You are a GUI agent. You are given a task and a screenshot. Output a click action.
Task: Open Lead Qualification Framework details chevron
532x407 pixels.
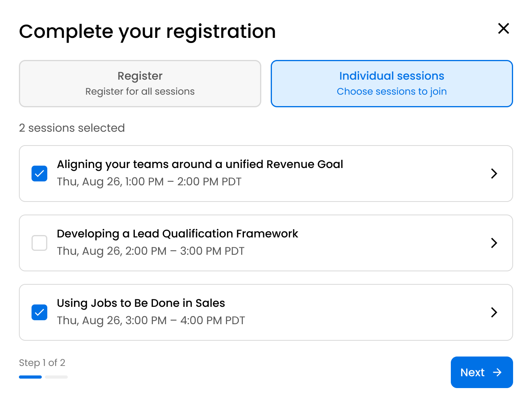(x=494, y=243)
